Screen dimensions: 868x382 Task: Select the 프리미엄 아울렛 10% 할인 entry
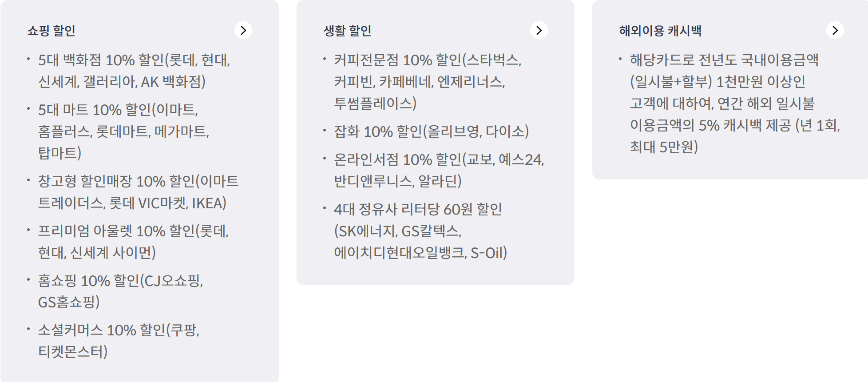pyautogui.click(x=133, y=241)
